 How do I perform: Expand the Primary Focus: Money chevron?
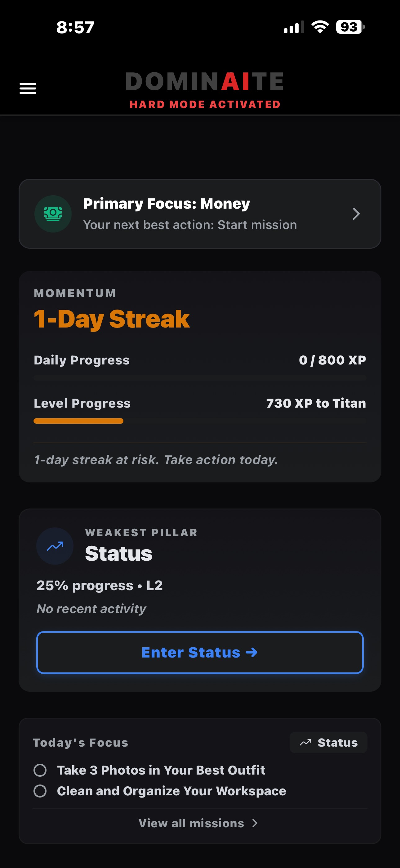click(x=356, y=214)
